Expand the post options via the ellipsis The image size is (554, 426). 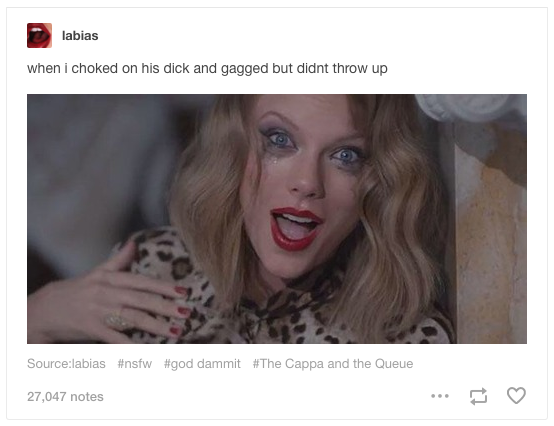point(440,396)
